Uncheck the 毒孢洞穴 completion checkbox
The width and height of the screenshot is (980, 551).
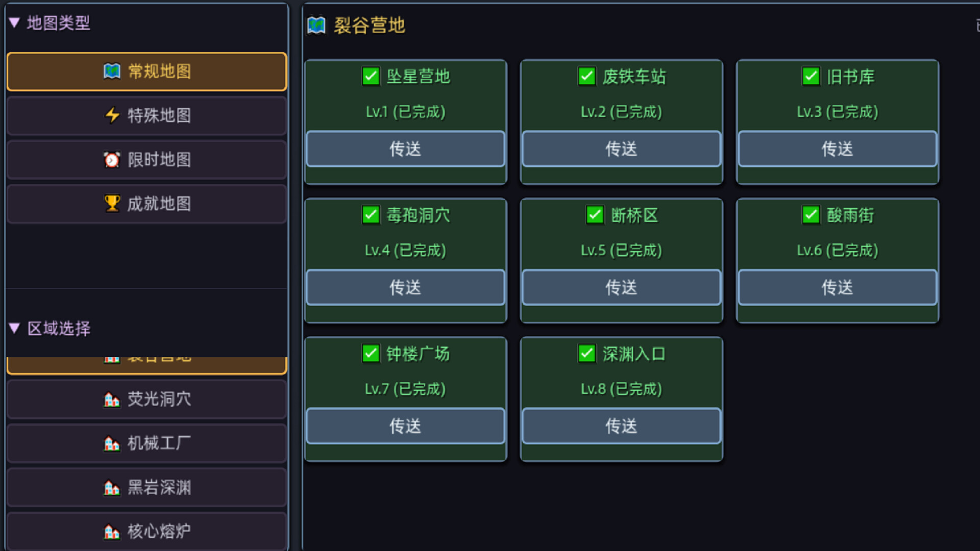(371, 215)
